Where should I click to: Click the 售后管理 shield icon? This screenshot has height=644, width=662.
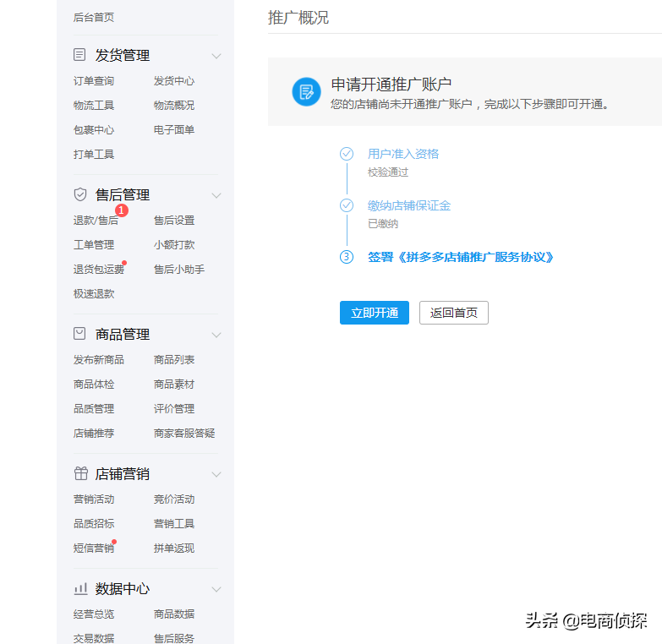pyautogui.click(x=80, y=194)
